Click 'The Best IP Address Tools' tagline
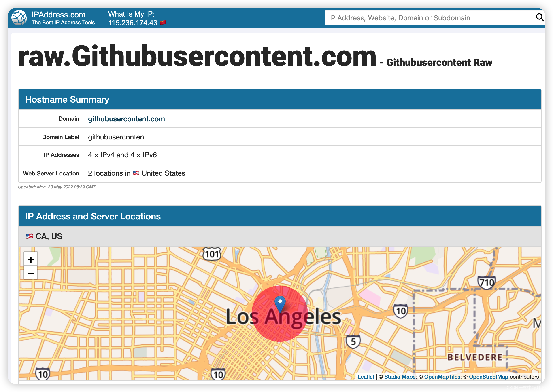Viewport: 553px width, 392px height. 63,22
